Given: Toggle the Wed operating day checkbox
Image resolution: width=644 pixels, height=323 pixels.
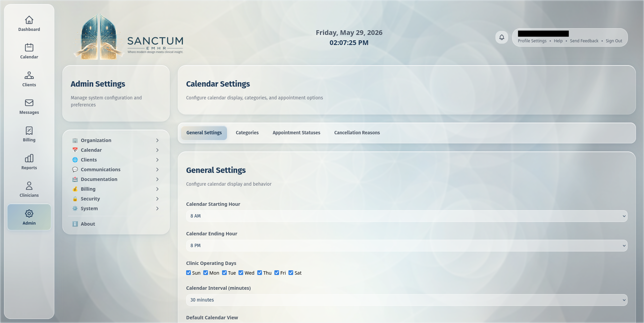Looking at the screenshot, I should click(241, 273).
